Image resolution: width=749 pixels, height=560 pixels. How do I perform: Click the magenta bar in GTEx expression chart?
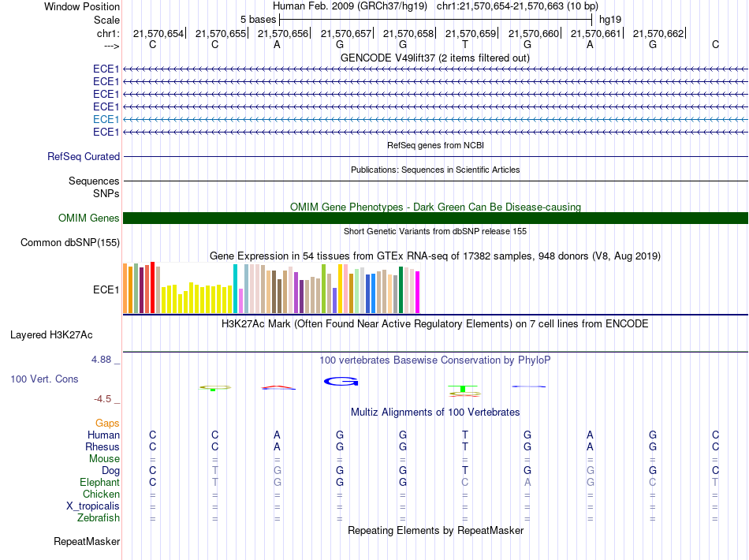pos(418,292)
